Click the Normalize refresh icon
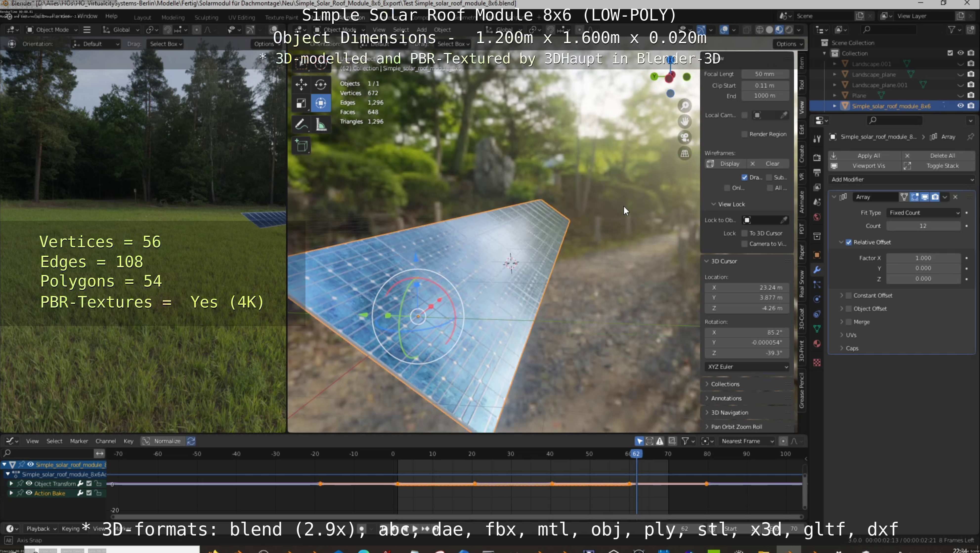 (191, 441)
